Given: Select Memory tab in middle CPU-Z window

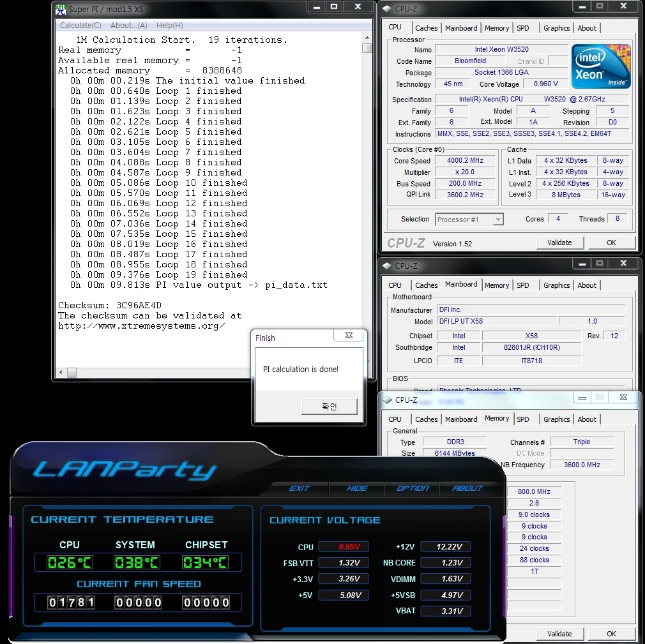Looking at the screenshot, I should tap(496, 285).
